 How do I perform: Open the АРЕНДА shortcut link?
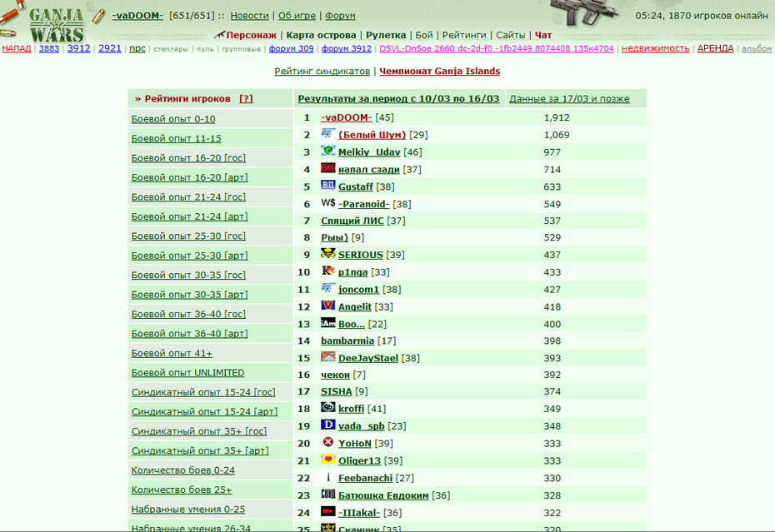click(715, 48)
